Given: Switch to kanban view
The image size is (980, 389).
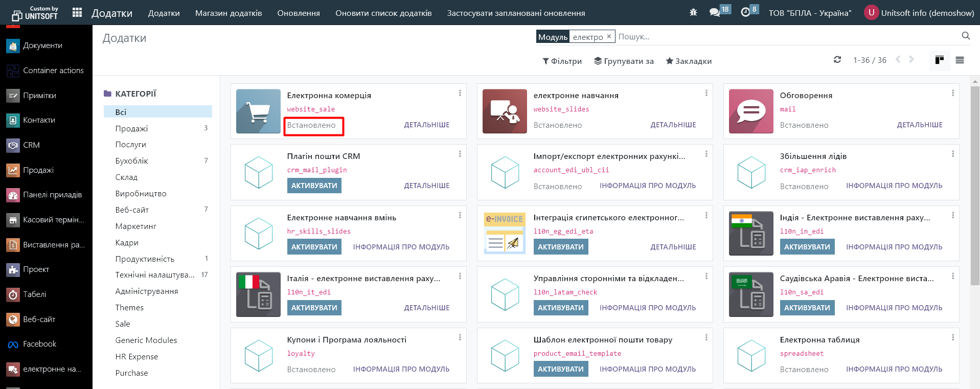Looking at the screenshot, I should (x=939, y=60).
